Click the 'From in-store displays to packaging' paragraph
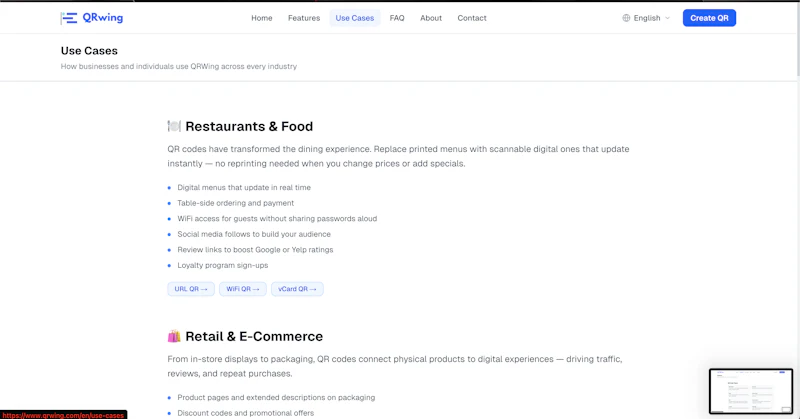Screen dimensions: 800x419 pos(395,366)
